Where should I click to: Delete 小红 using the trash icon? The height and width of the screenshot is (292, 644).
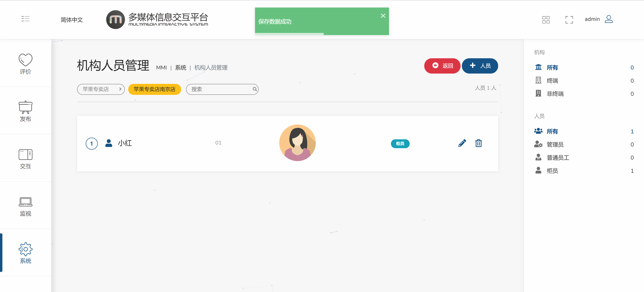coord(478,143)
